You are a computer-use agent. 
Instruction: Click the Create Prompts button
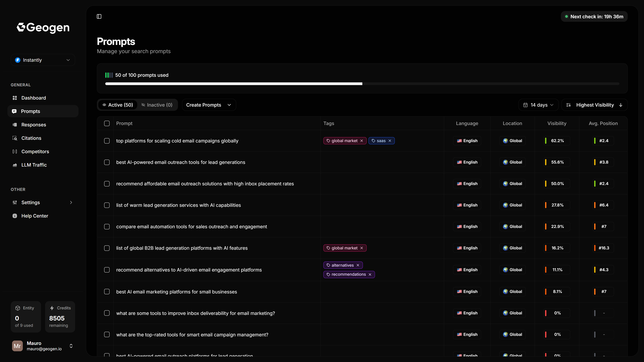point(208,105)
